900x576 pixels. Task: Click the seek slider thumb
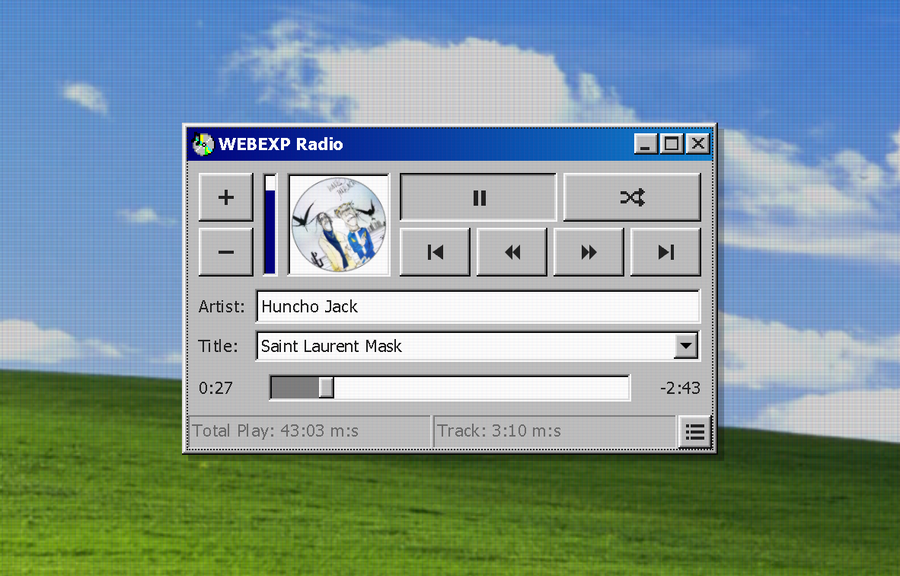(326, 388)
